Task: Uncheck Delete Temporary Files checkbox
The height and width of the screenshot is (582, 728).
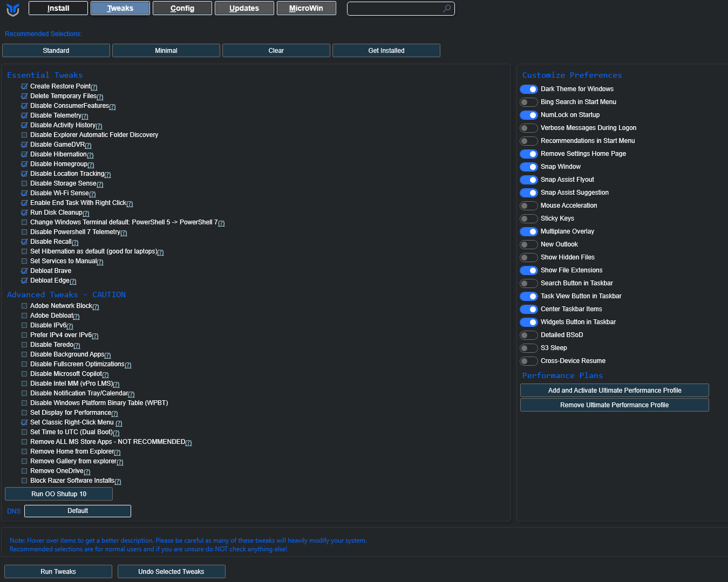Action: tap(24, 96)
